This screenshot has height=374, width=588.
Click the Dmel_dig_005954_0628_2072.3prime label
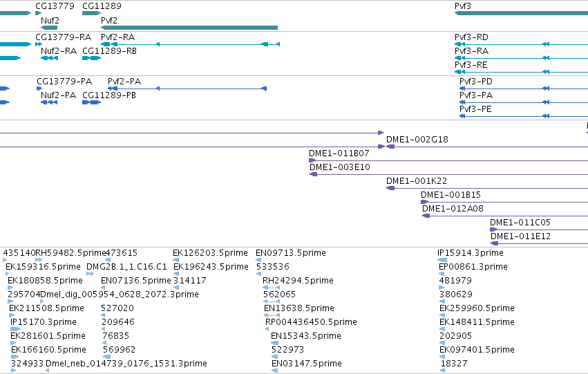coord(120,295)
